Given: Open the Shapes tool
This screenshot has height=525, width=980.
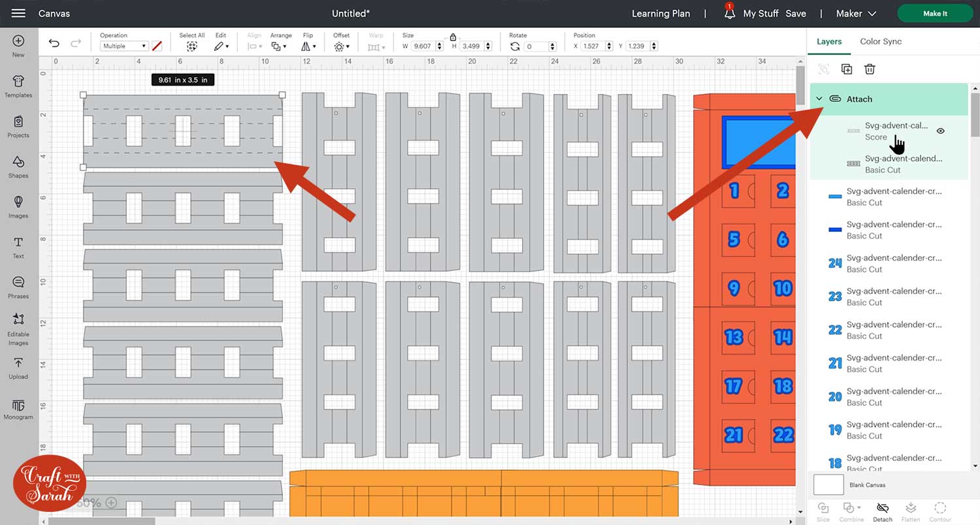Looking at the screenshot, I should (x=18, y=167).
